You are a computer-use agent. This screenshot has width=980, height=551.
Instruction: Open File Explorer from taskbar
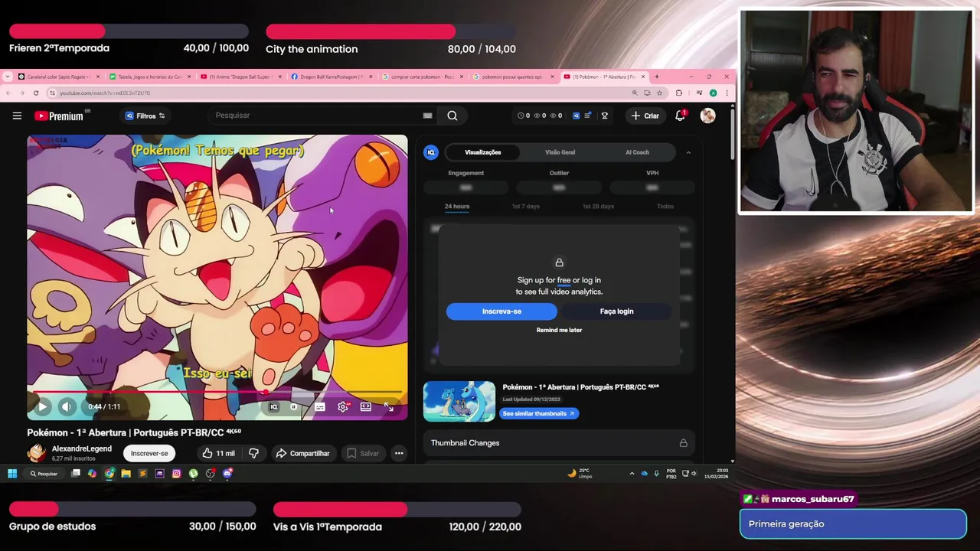click(x=126, y=474)
